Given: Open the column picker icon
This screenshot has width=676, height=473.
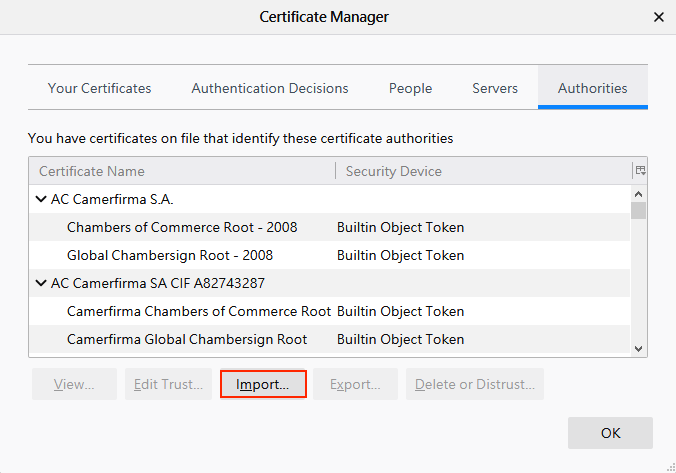Looking at the screenshot, I should (x=640, y=171).
